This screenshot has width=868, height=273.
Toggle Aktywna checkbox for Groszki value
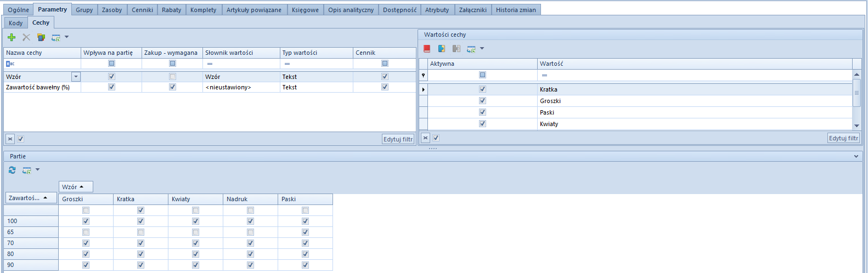(483, 101)
